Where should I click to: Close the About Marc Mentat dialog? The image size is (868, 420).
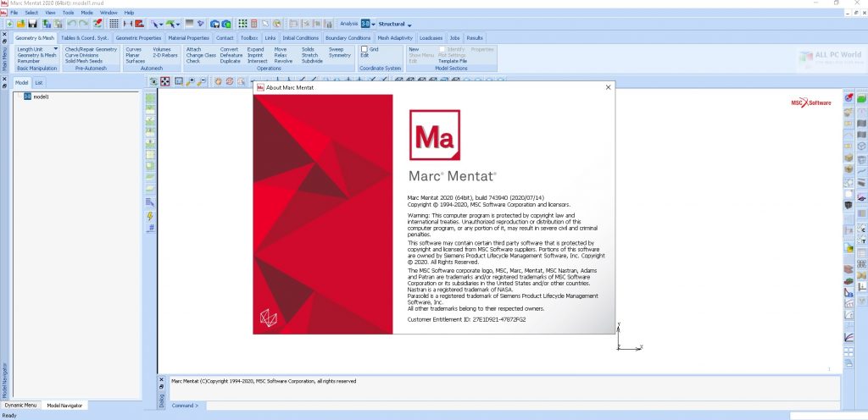(608, 87)
